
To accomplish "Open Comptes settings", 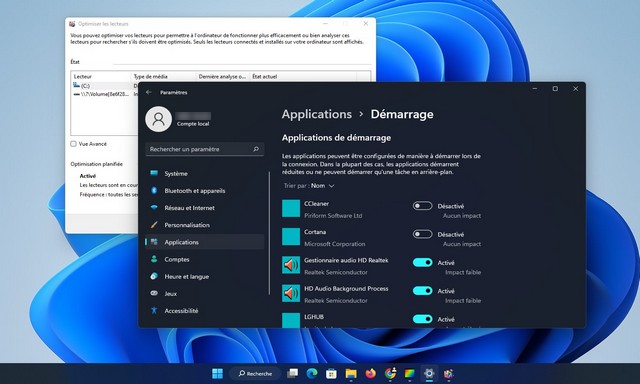I will (x=204, y=259).
